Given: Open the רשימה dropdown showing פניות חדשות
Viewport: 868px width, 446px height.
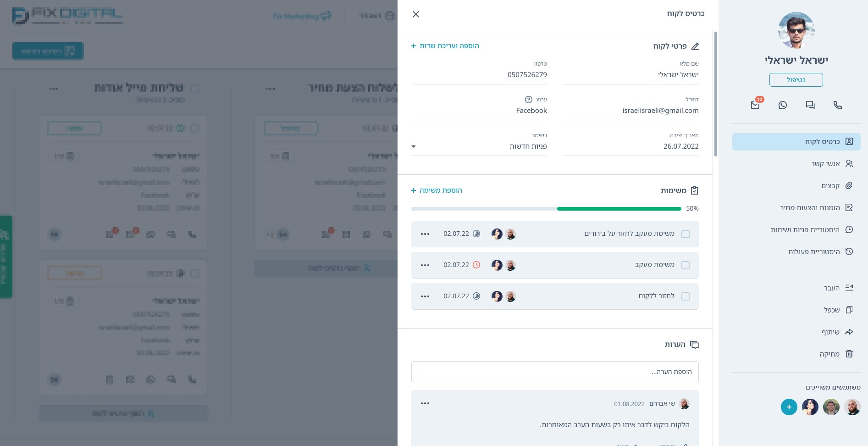Looking at the screenshot, I should 479,146.
